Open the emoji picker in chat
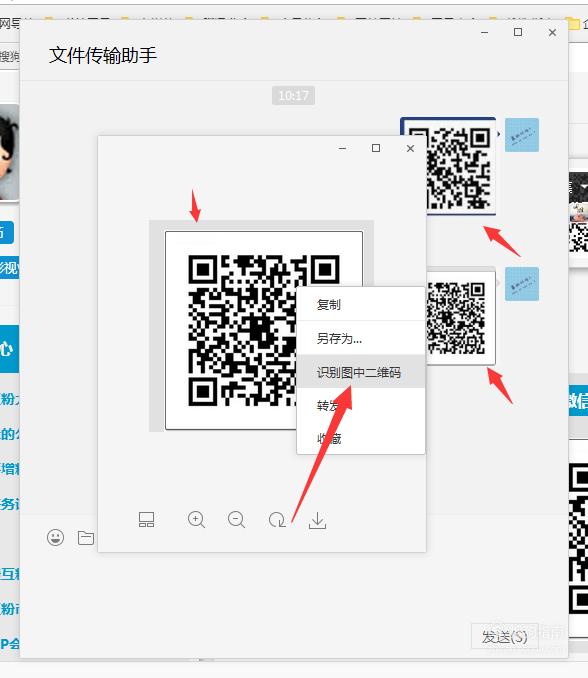Viewport: 588px width, 678px height. point(55,537)
